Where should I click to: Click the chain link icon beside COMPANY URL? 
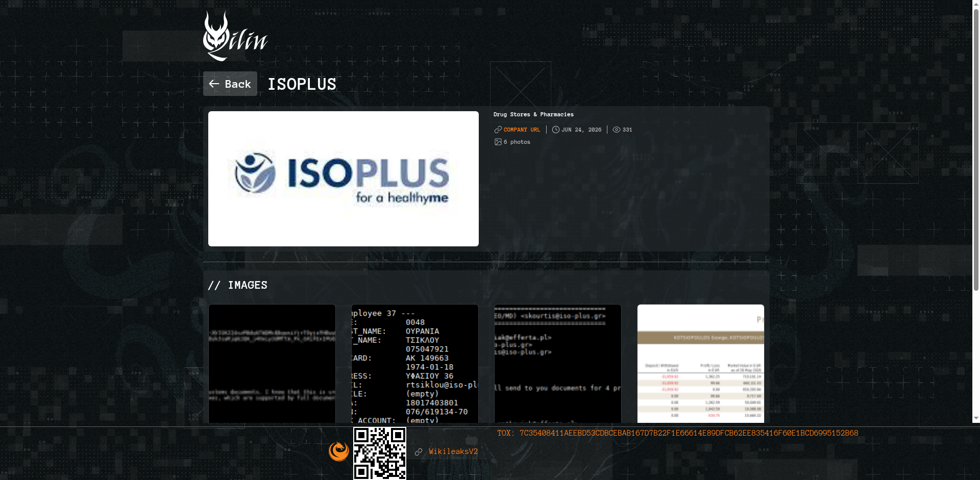[x=498, y=130]
